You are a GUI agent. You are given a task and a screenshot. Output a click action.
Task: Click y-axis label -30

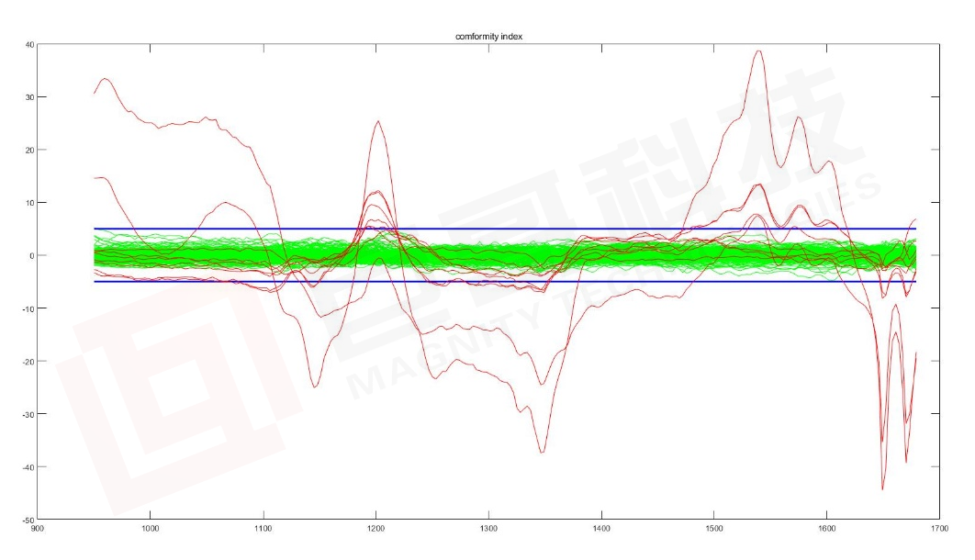point(28,414)
